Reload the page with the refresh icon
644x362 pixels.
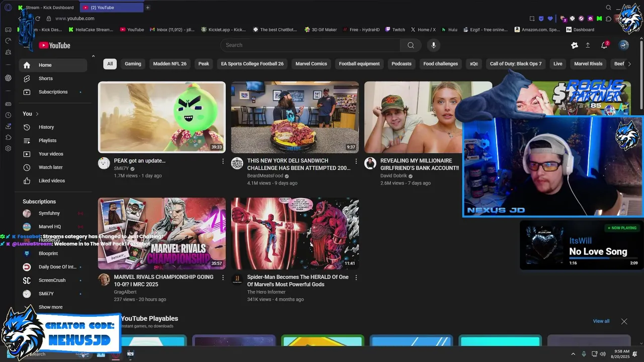coord(38,19)
